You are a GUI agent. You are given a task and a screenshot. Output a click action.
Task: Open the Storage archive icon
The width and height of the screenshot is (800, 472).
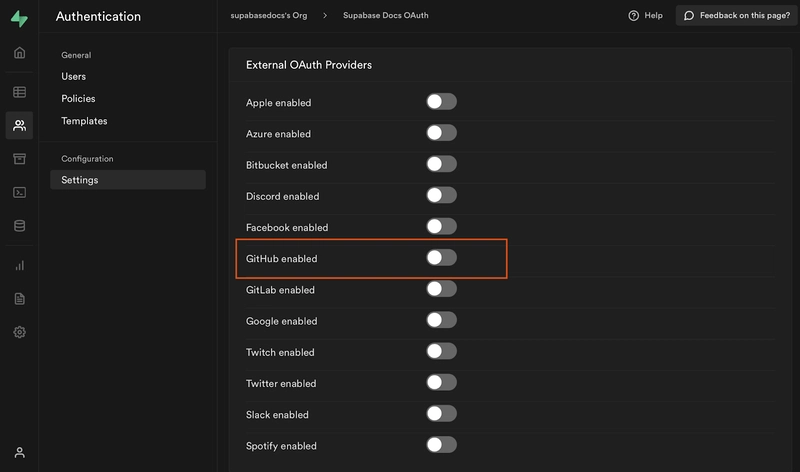coord(19,159)
